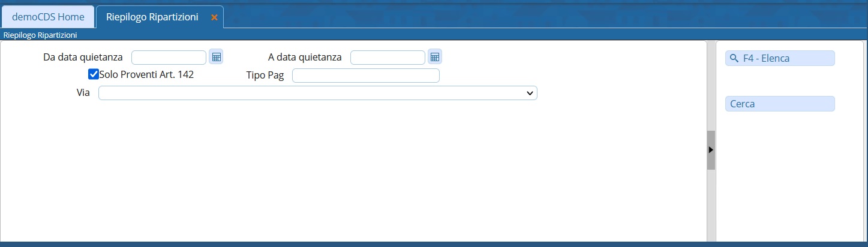Toggle the Solo Proventi Art. 142 checkbox
This screenshot has width=868, height=247.
(94, 75)
